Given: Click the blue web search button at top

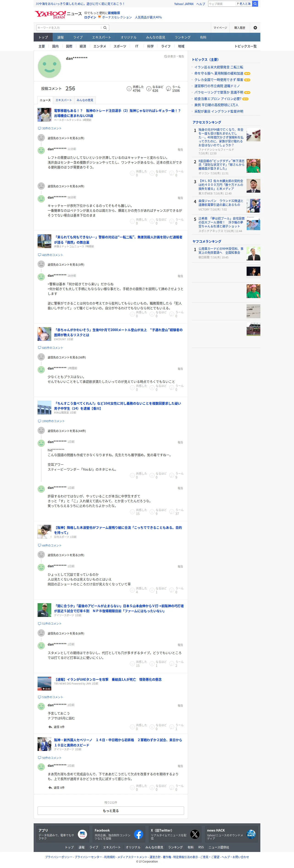Looking at the screenshot, I should (x=255, y=4).
